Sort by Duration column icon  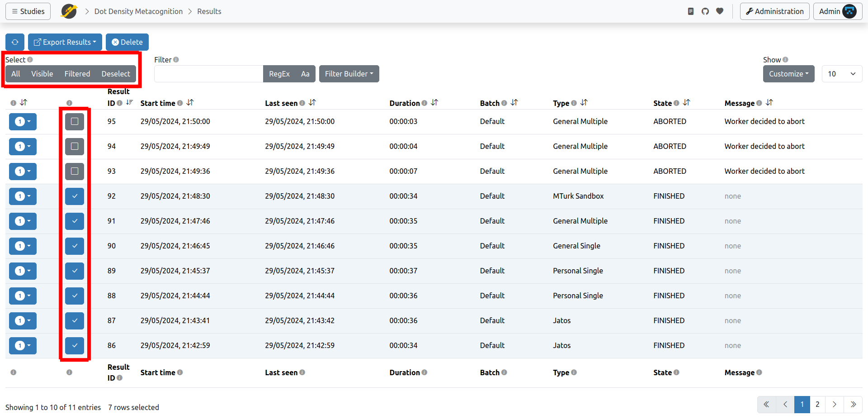click(x=434, y=103)
